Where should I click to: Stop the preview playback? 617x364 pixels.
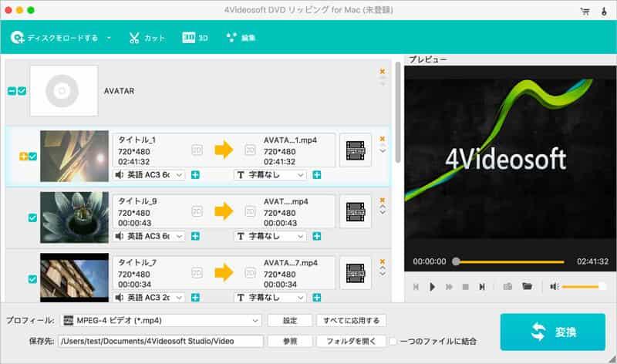pyautogui.click(x=466, y=287)
